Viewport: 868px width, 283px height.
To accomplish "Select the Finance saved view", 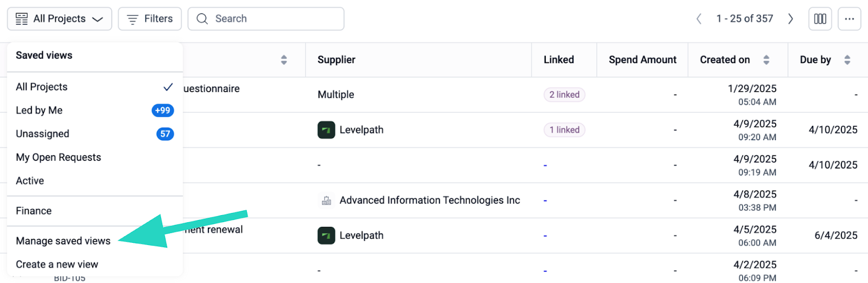I will click(x=34, y=211).
